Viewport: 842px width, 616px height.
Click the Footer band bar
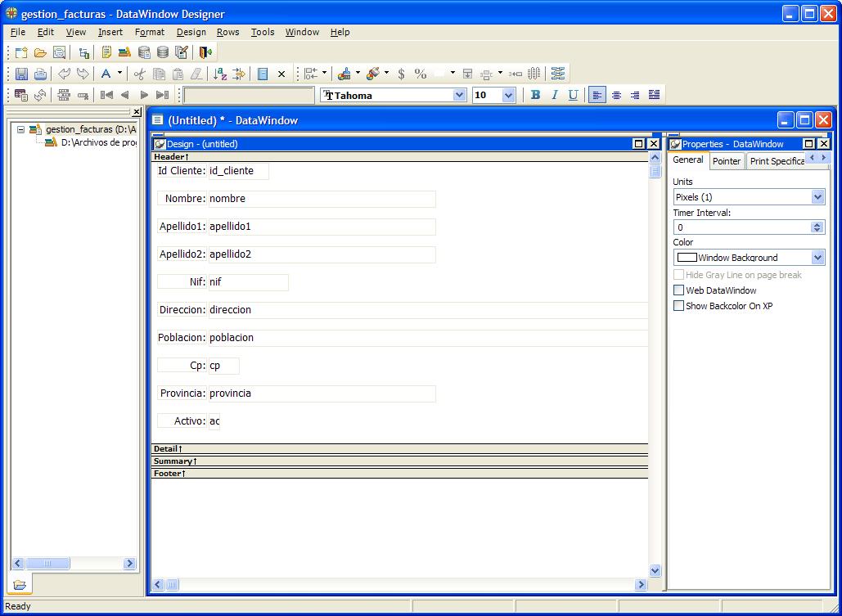[x=399, y=473]
